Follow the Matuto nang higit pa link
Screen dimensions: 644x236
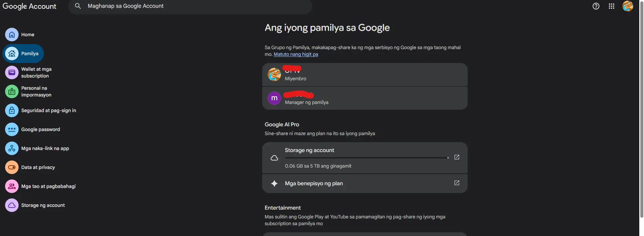tap(296, 54)
